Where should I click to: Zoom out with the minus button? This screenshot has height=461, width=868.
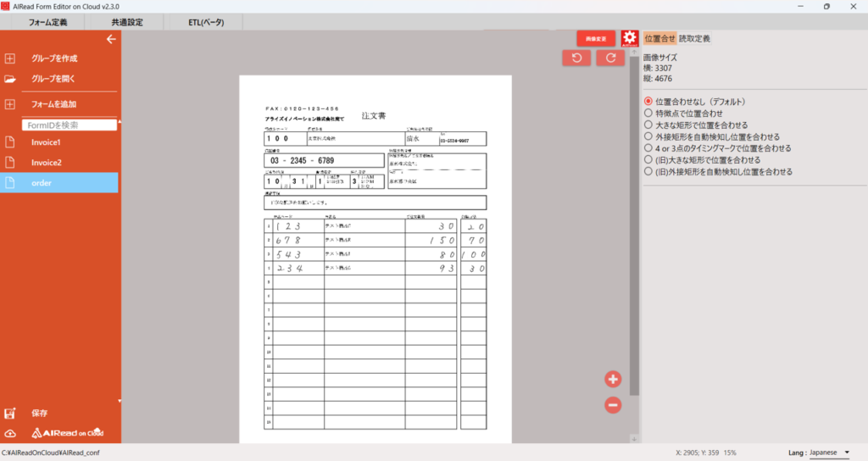(x=613, y=405)
